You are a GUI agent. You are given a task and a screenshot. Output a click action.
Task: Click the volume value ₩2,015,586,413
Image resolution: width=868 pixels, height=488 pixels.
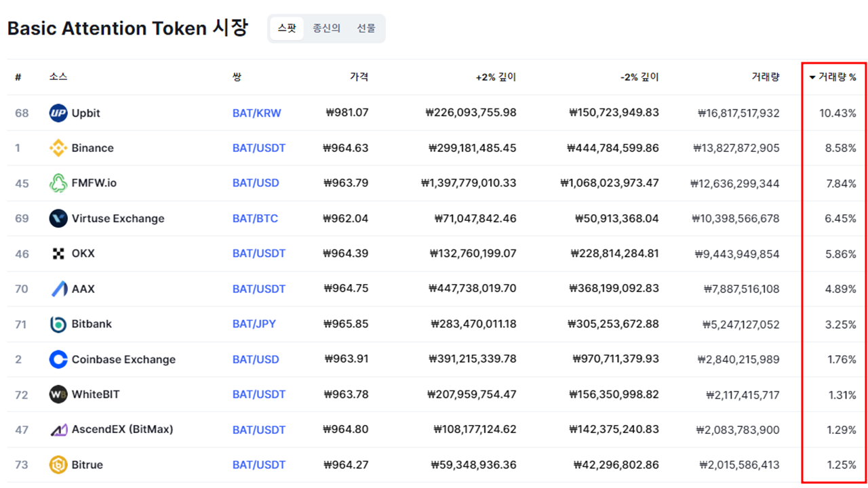click(740, 465)
